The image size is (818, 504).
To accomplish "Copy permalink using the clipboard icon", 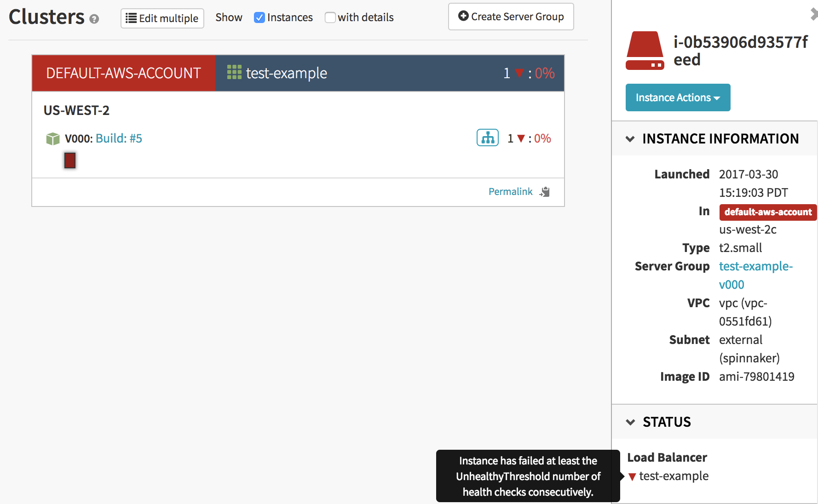I will pos(545,192).
